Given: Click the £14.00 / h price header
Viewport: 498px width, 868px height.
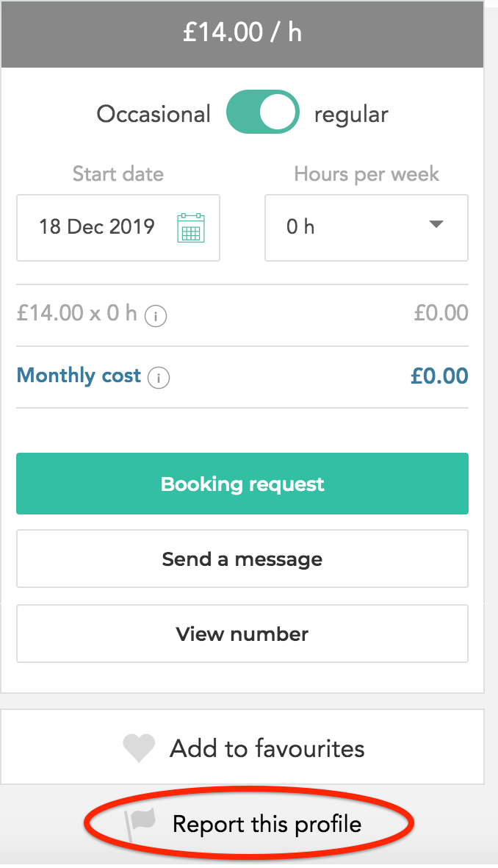Looking at the screenshot, I should tap(242, 32).
